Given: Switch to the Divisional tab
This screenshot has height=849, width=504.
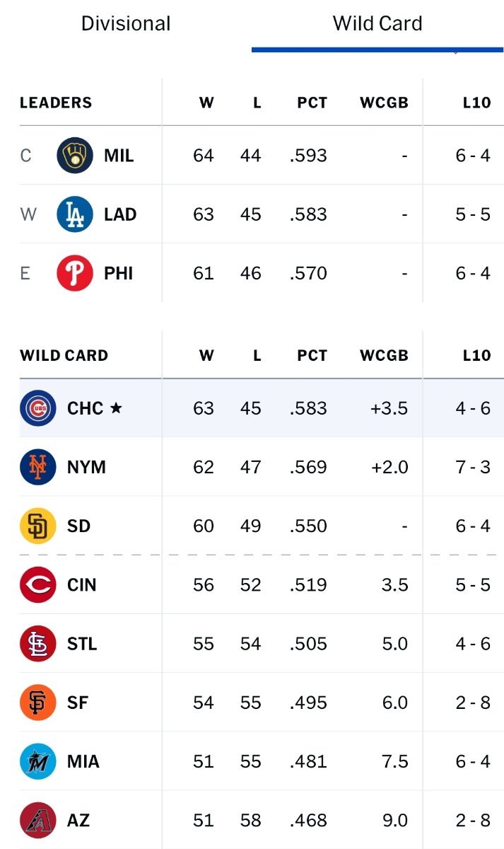Looking at the screenshot, I should pyautogui.click(x=126, y=23).
